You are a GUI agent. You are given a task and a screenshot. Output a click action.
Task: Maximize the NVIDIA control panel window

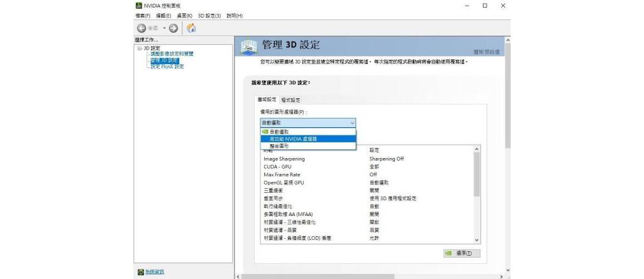[x=485, y=6]
